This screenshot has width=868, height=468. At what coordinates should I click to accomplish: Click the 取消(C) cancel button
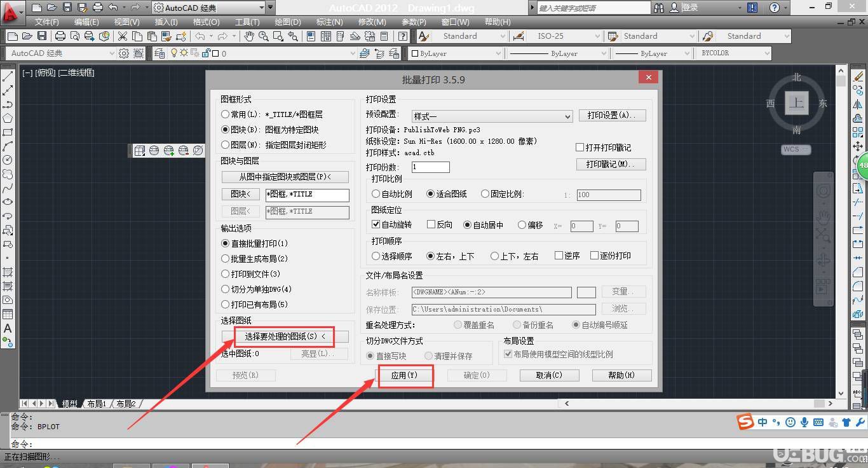tap(549, 375)
